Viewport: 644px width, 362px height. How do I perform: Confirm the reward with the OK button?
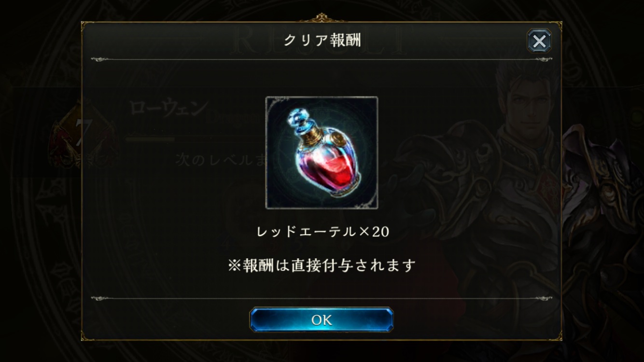click(x=322, y=320)
